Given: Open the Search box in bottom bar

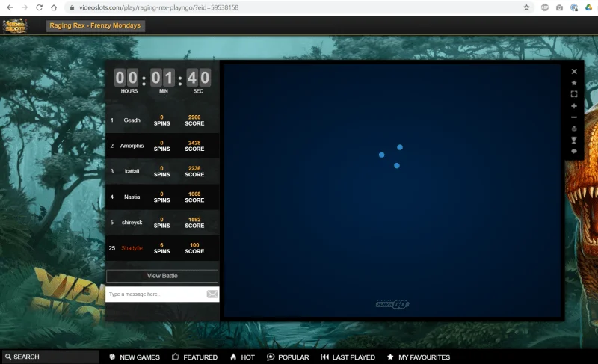Looking at the screenshot, I should pos(50,357).
